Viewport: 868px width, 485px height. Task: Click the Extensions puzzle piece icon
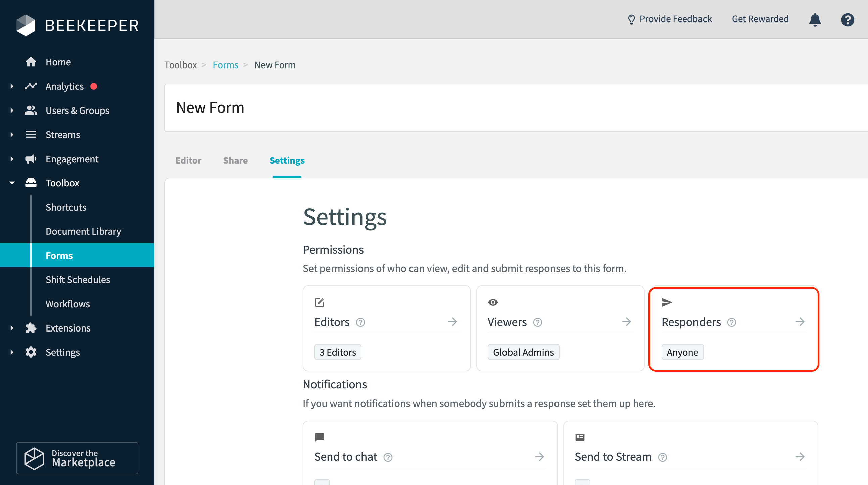[31, 328]
